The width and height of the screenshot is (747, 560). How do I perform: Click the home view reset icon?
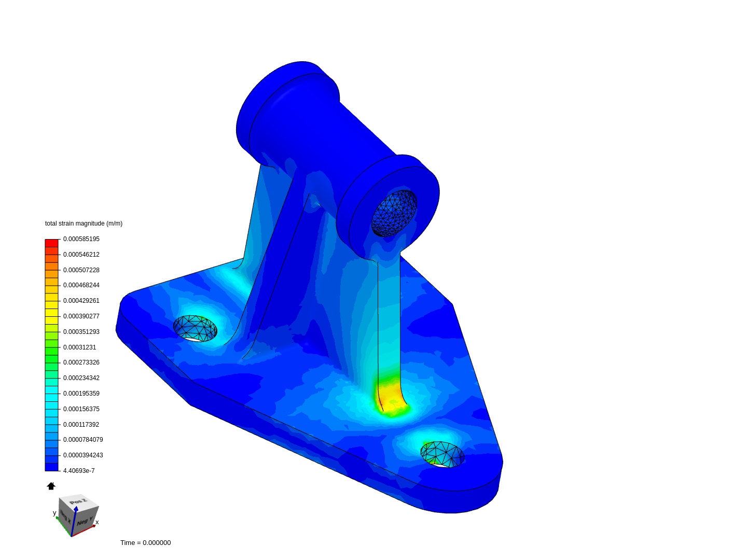tap(51, 486)
